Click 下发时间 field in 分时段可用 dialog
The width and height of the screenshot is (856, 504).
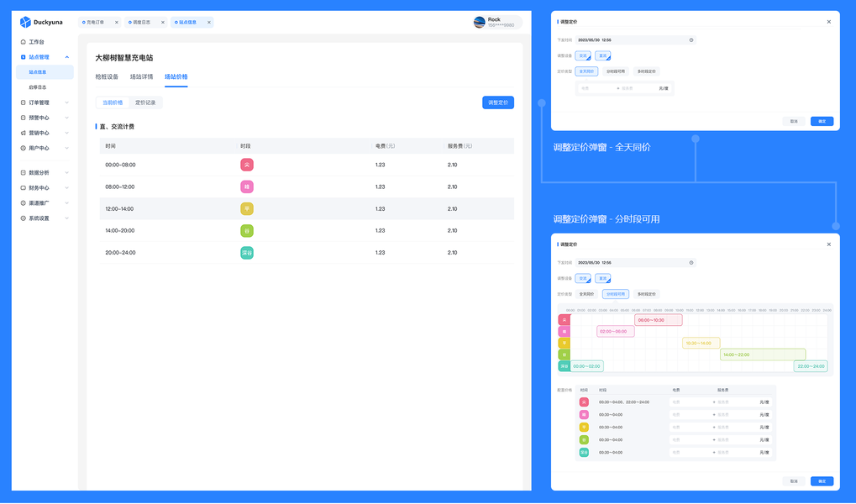click(x=635, y=263)
